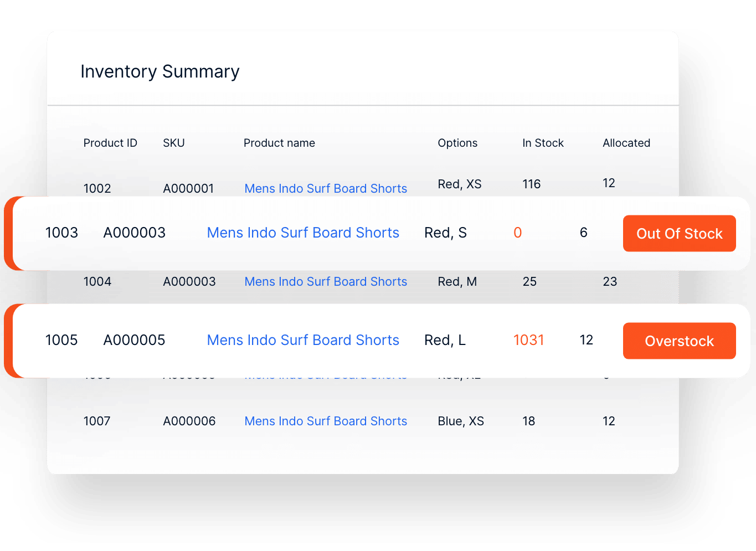Open product link in row 1007

click(326, 421)
